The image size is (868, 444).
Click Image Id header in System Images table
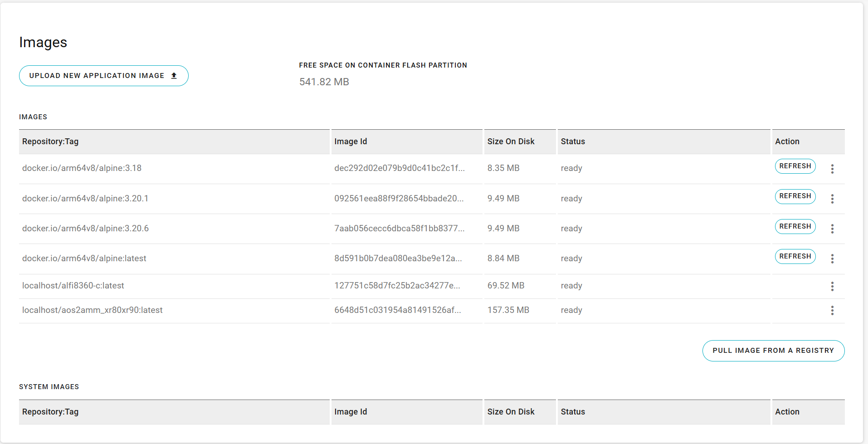coord(350,412)
